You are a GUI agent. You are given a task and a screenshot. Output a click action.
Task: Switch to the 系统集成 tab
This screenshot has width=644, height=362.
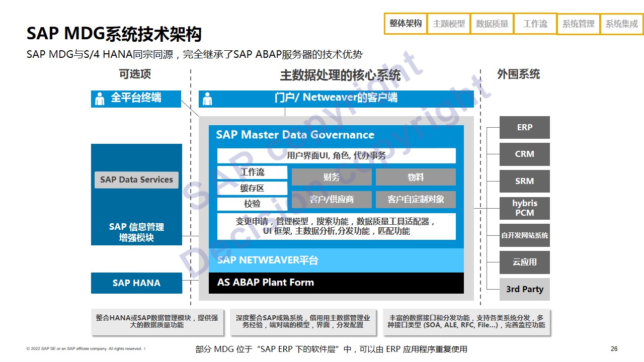pos(621,24)
